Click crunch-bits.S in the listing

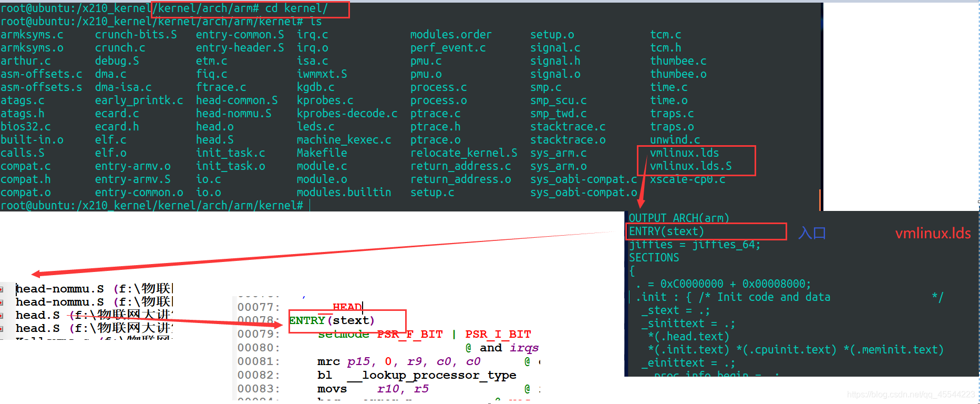click(x=136, y=35)
